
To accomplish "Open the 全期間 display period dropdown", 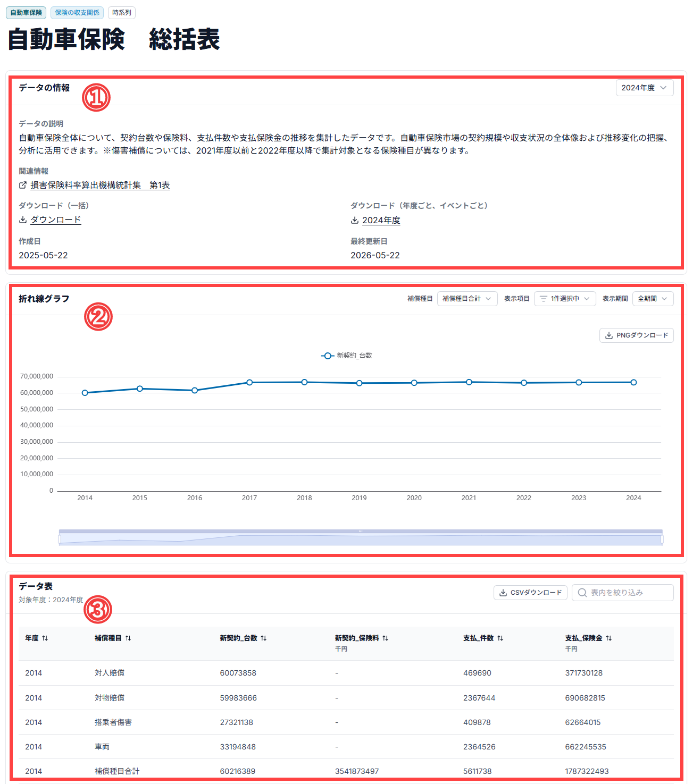I will (x=653, y=299).
